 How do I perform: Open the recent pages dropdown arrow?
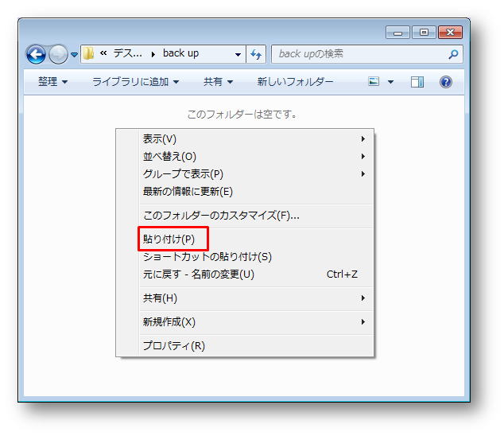pyautogui.click(x=74, y=55)
